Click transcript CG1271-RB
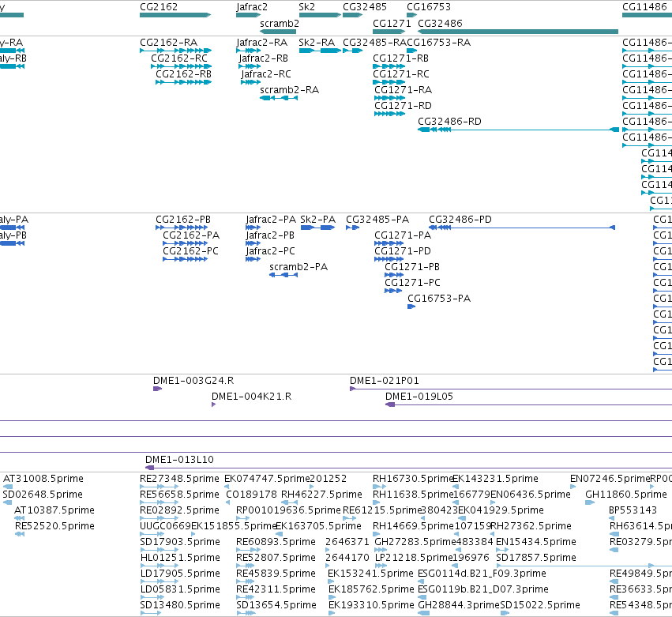The height and width of the screenshot is (617, 672). coord(389,66)
